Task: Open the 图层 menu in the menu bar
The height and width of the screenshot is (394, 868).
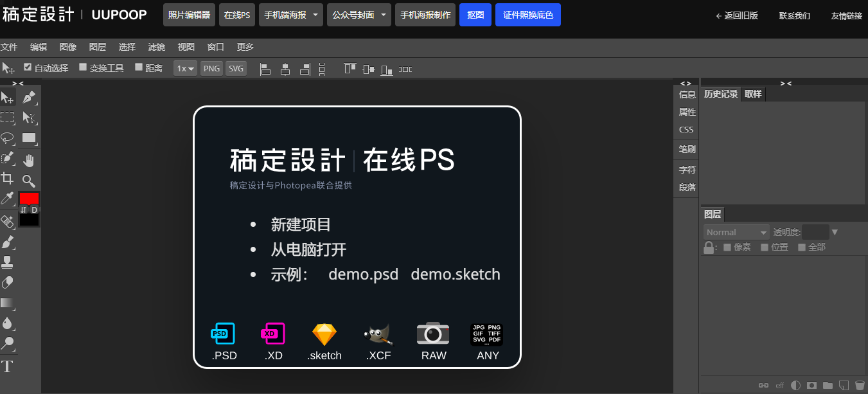Action: [x=98, y=47]
